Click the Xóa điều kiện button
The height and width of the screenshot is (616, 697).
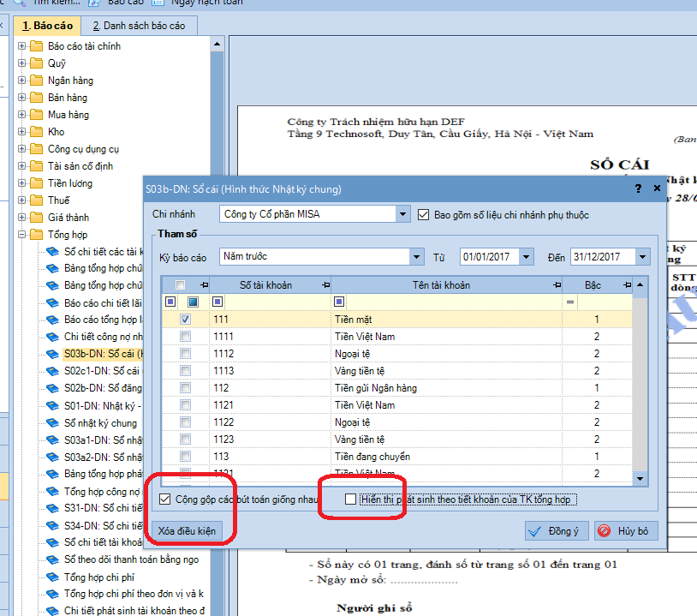pyautogui.click(x=187, y=531)
